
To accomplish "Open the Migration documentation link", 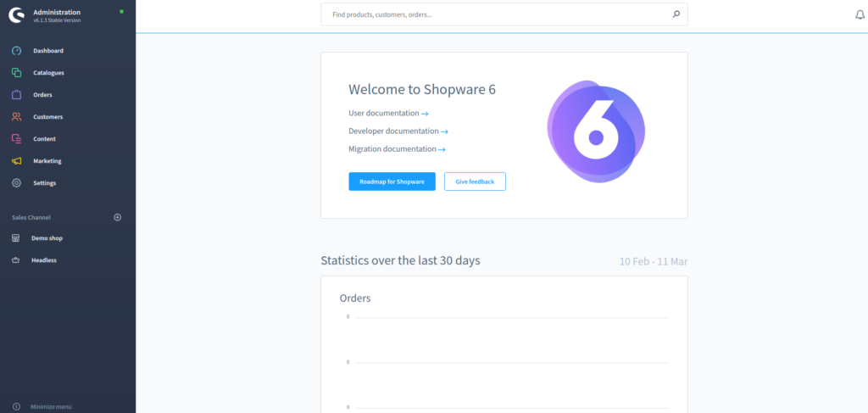I will coord(398,149).
